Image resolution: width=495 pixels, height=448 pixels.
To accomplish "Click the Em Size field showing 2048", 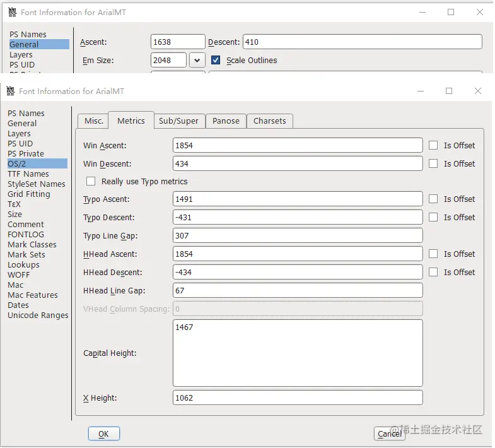I will pos(168,60).
